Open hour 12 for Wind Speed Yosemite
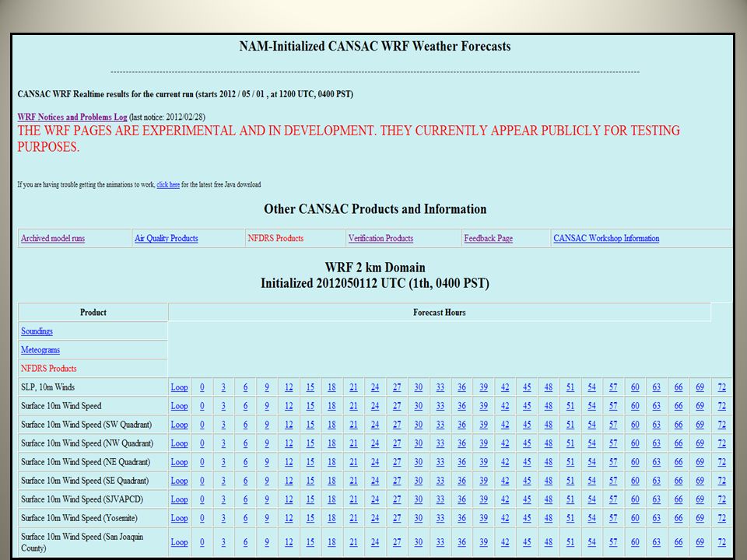Image resolution: width=747 pixels, height=560 pixels. [x=289, y=518]
